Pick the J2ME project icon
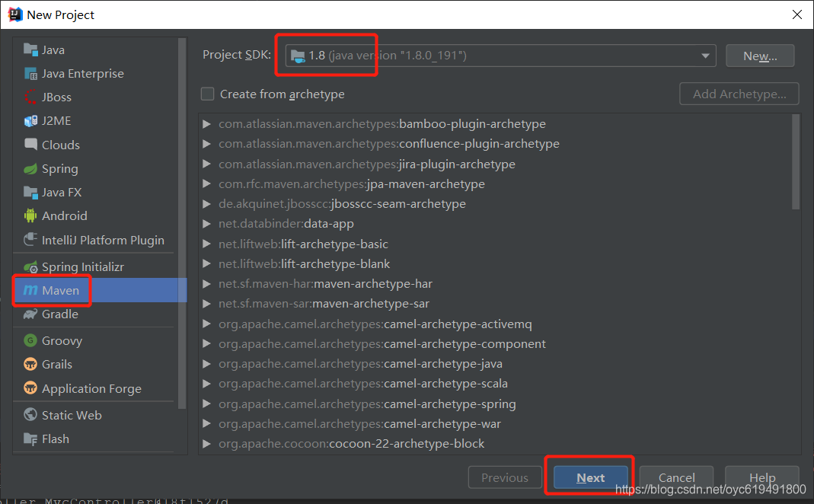 tap(30, 121)
